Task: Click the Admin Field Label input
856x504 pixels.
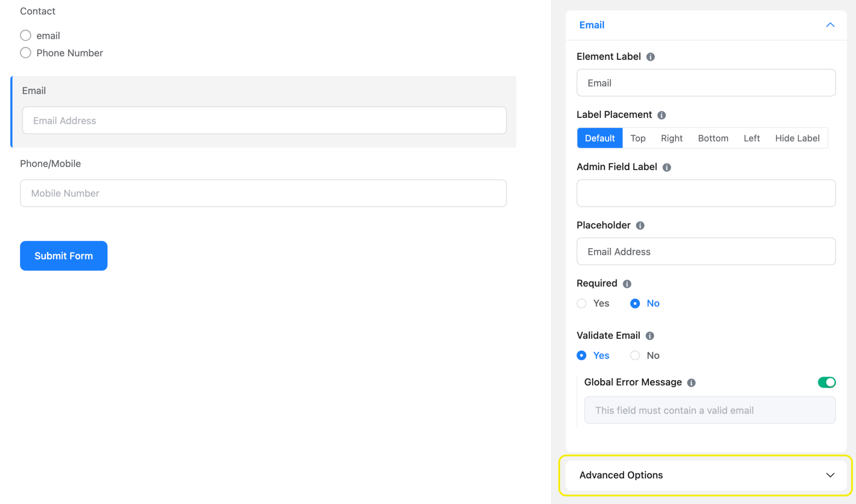Action: [706, 193]
